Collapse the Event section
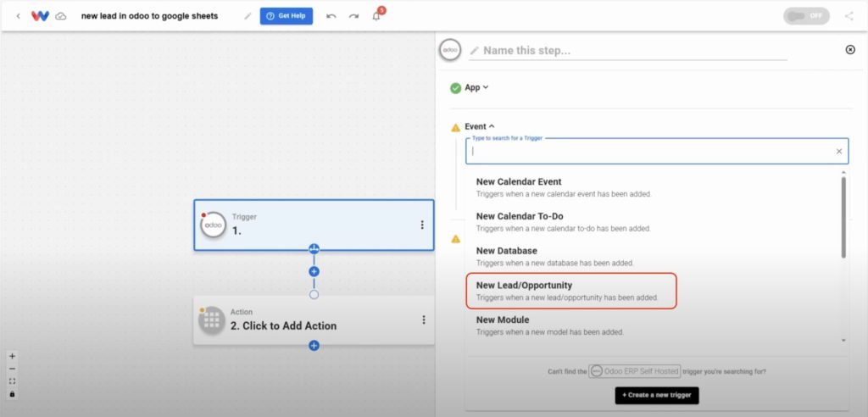868x417 pixels. 480,127
